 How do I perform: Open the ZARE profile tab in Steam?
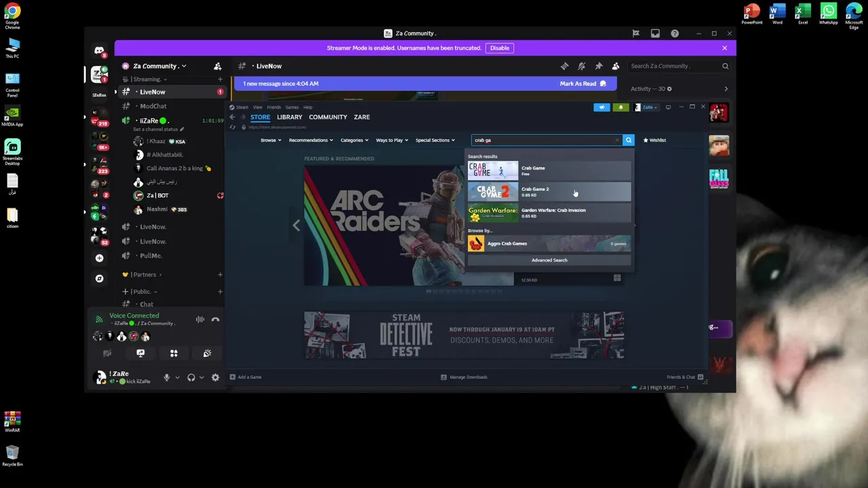point(361,117)
